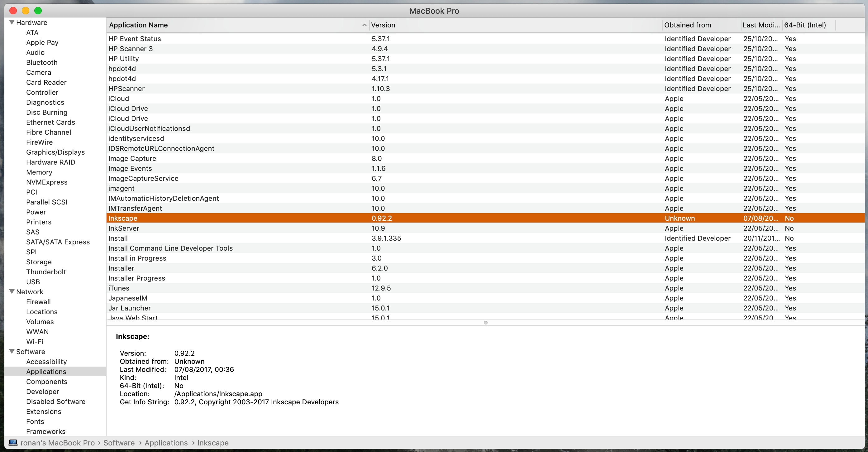Select the Installer Progress row

coord(485,278)
